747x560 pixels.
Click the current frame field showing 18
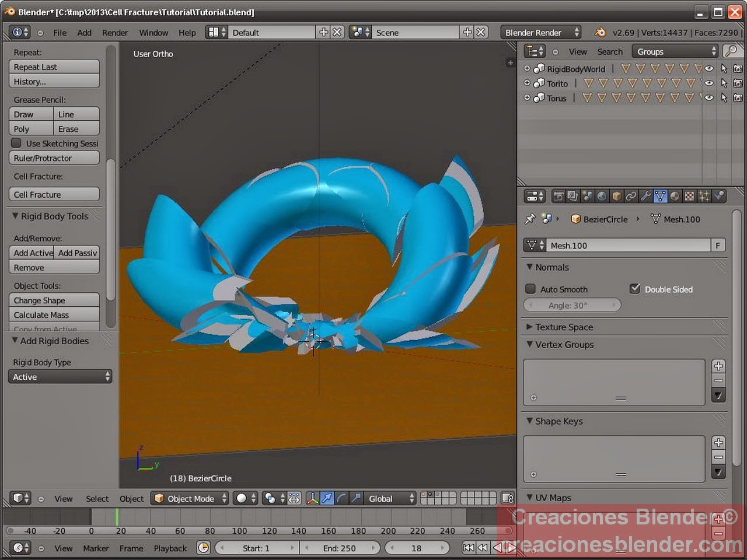tap(418, 548)
